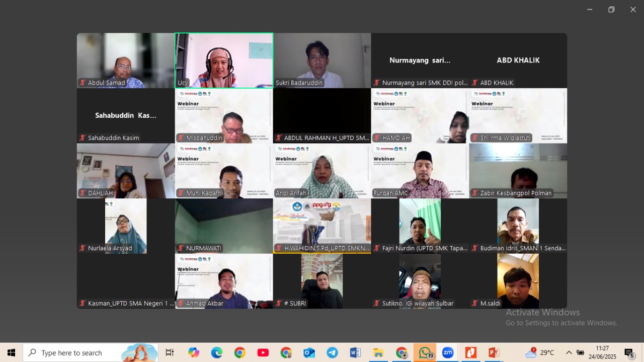Select Sukri Badaruddin's video tile
The width and height of the screenshot is (644, 362).
click(x=322, y=60)
